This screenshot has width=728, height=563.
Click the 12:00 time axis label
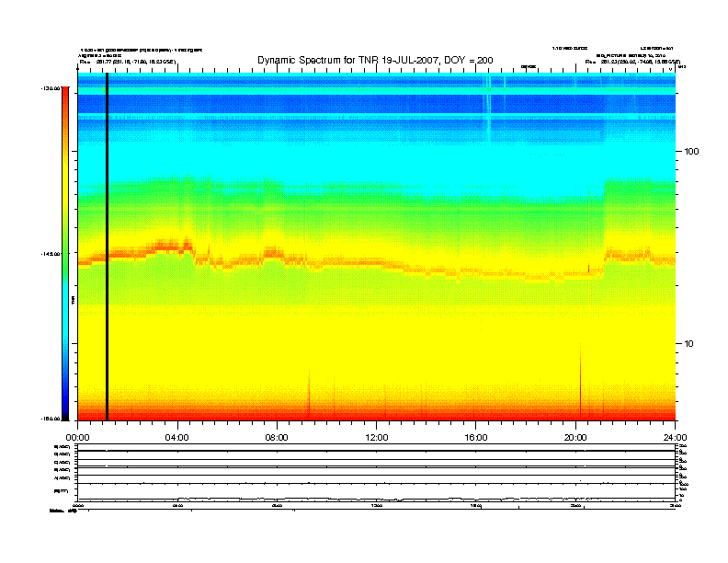pos(377,438)
